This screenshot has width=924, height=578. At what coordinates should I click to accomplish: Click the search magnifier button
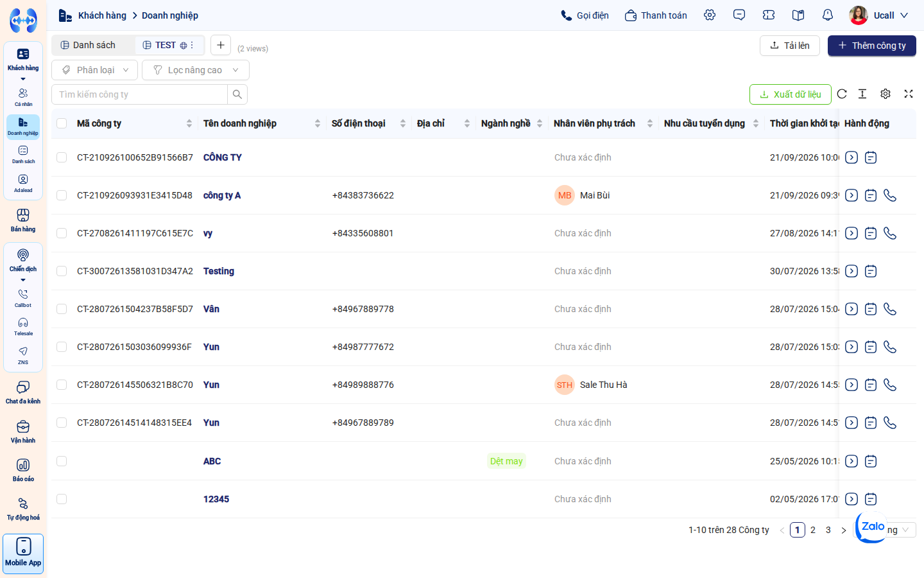(x=237, y=94)
